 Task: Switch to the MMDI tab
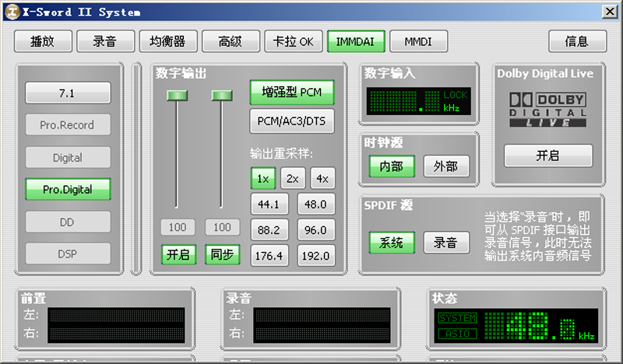[x=419, y=42]
